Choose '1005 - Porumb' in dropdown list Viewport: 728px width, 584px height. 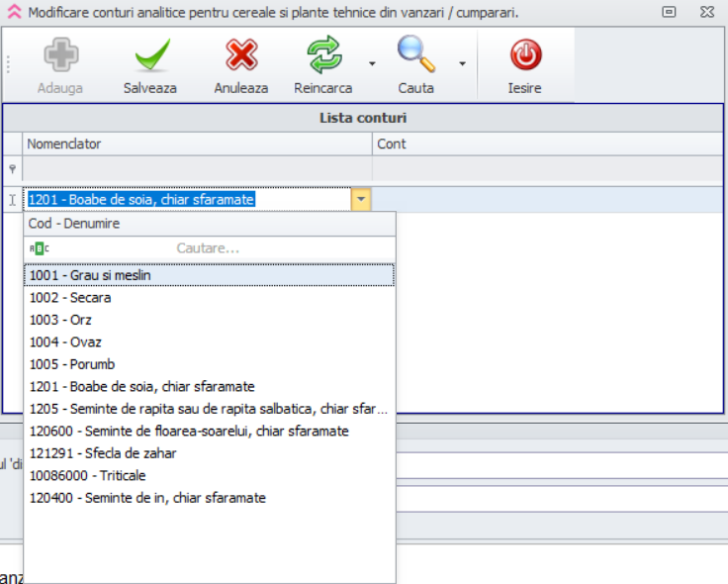(x=71, y=364)
